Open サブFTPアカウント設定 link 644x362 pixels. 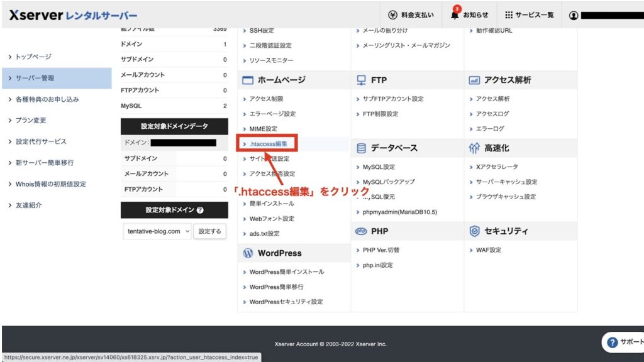(393, 99)
